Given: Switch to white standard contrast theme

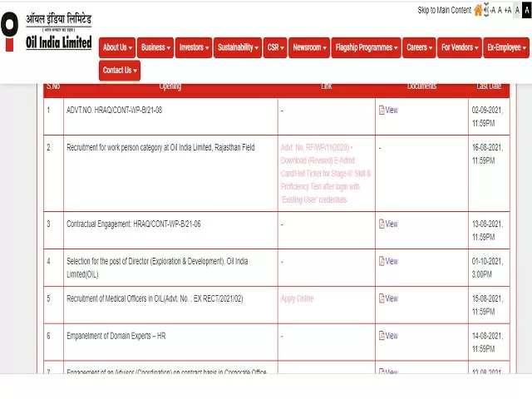Looking at the screenshot, I should pos(516,10).
